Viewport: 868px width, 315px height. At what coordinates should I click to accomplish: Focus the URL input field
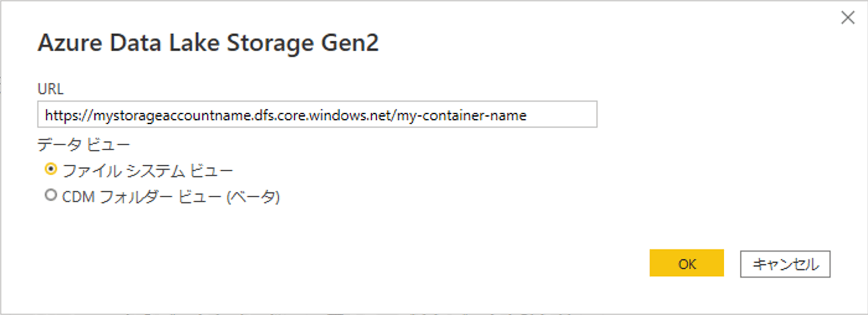(x=317, y=115)
